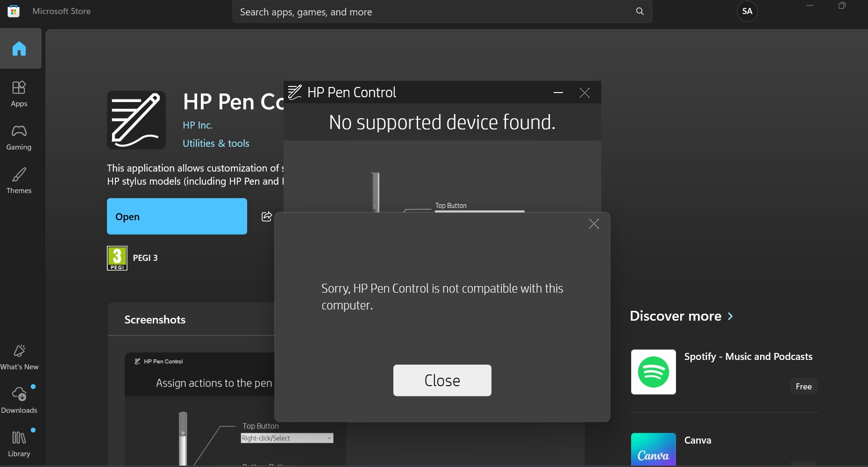The height and width of the screenshot is (467, 868).
Task: Open the Gaming section in sidebar
Action: tap(19, 137)
